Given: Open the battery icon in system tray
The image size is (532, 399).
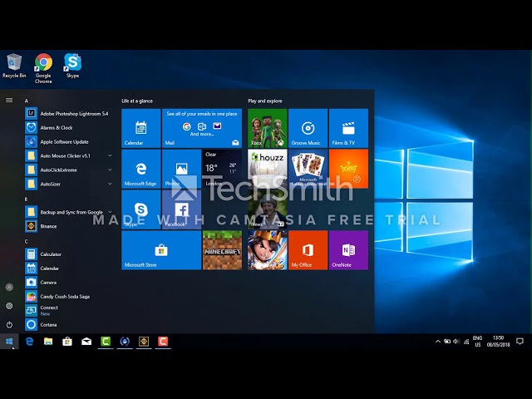Looking at the screenshot, I should pyautogui.click(x=447, y=342).
